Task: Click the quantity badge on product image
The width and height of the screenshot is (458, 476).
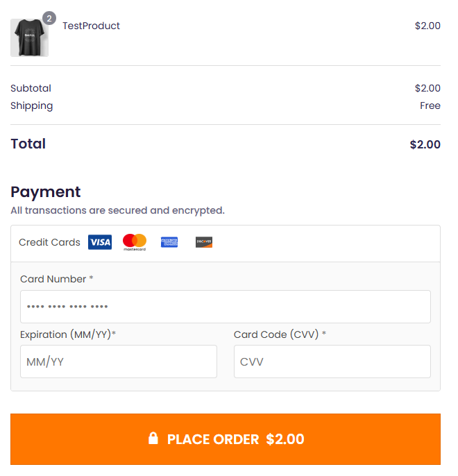Action: tap(49, 18)
